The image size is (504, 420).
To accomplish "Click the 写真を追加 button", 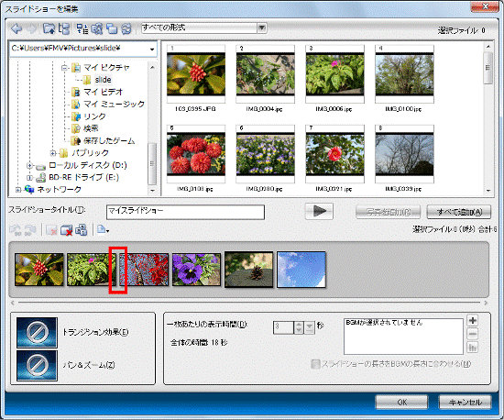I will (388, 212).
